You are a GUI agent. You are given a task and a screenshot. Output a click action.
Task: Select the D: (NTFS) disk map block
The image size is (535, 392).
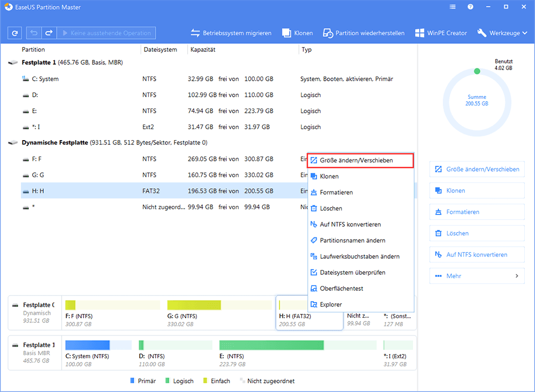175,353
